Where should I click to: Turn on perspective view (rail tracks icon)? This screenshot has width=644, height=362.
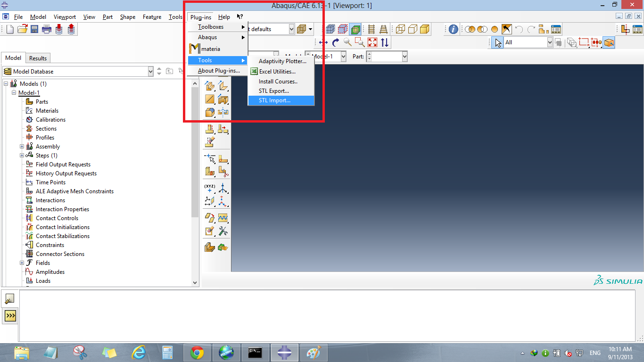[372, 29]
